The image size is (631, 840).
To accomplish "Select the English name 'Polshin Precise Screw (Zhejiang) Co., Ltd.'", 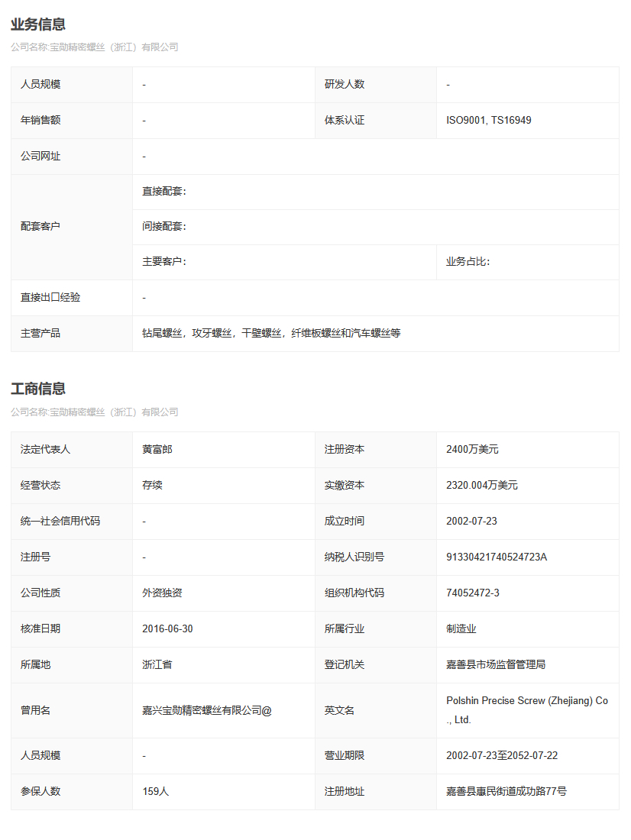I will pyautogui.click(x=527, y=710).
